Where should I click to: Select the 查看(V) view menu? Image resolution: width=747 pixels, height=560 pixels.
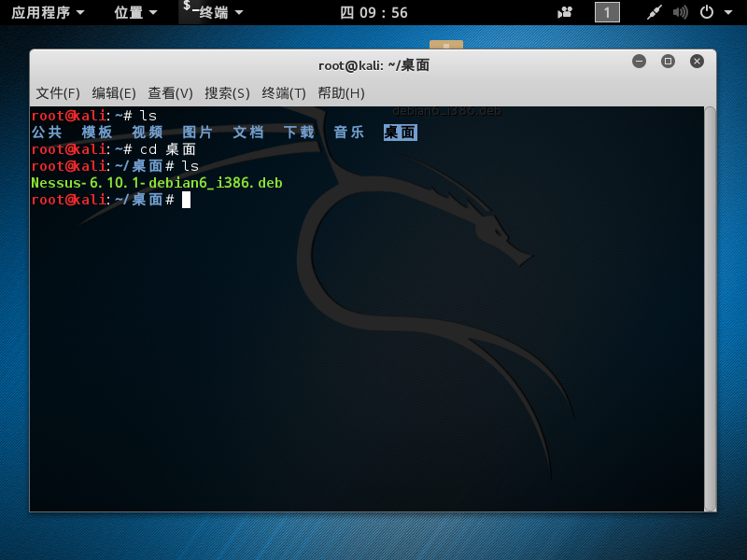coord(170,93)
